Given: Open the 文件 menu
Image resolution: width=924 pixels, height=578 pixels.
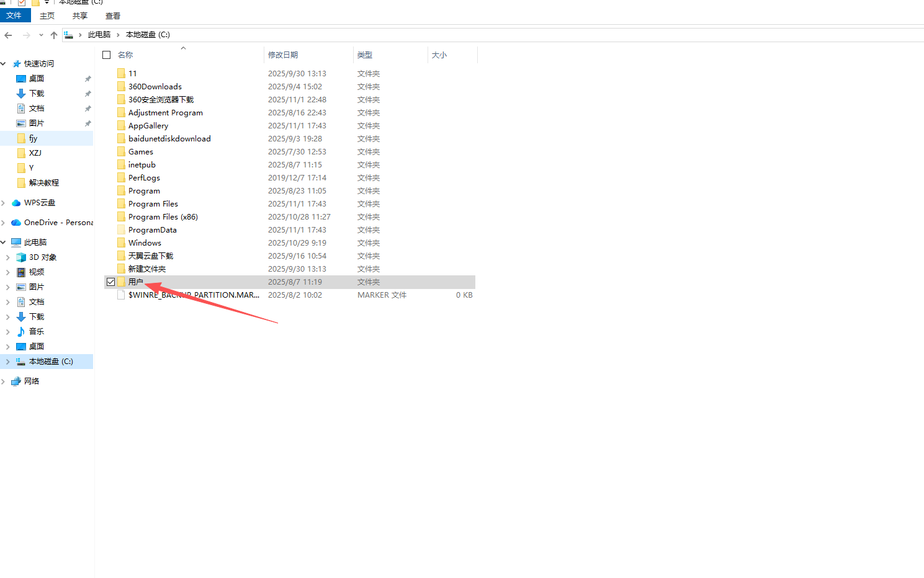Looking at the screenshot, I should 15,16.
